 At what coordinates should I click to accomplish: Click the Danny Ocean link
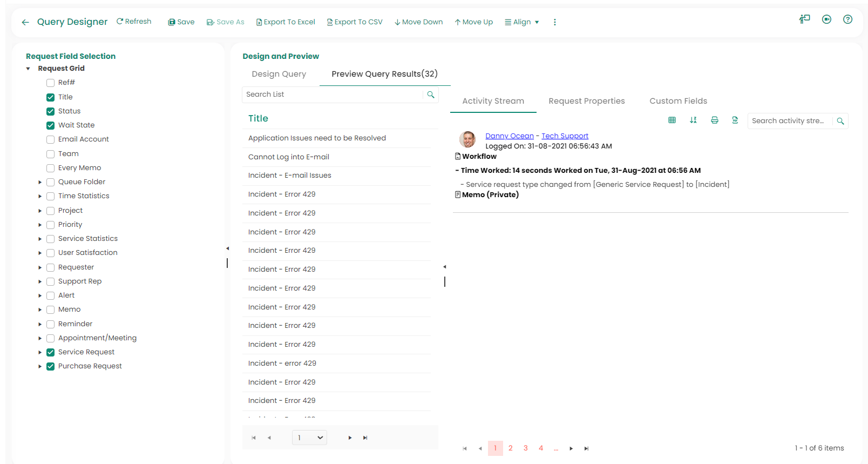tap(509, 136)
